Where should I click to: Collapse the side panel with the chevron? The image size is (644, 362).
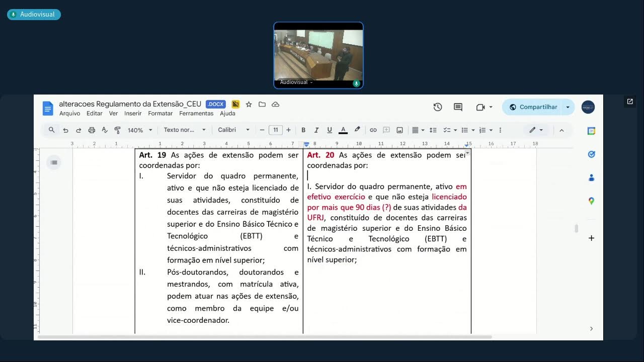click(x=591, y=329)
